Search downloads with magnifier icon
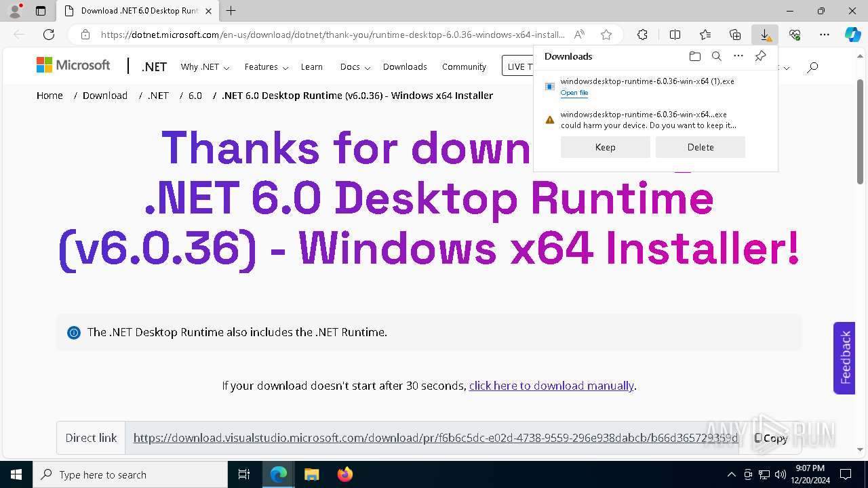The height and width of the screenshot is (488, 868). pos(716,56)
